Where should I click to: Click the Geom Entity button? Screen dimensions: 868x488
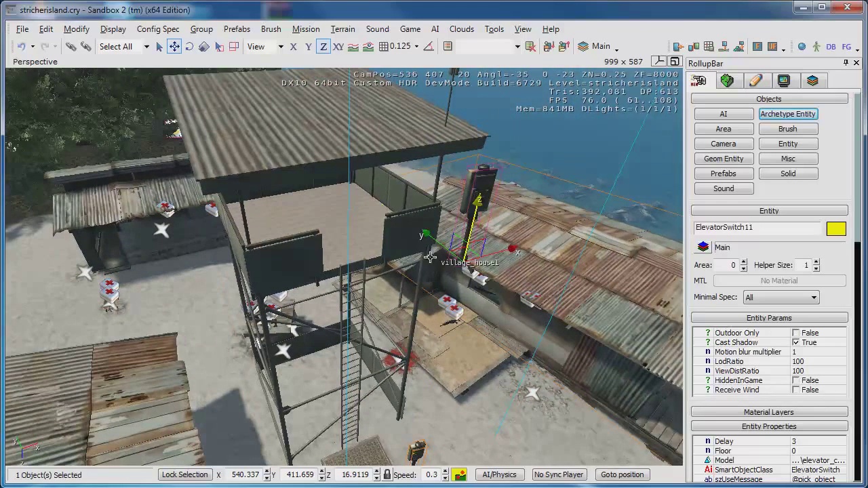724,159
